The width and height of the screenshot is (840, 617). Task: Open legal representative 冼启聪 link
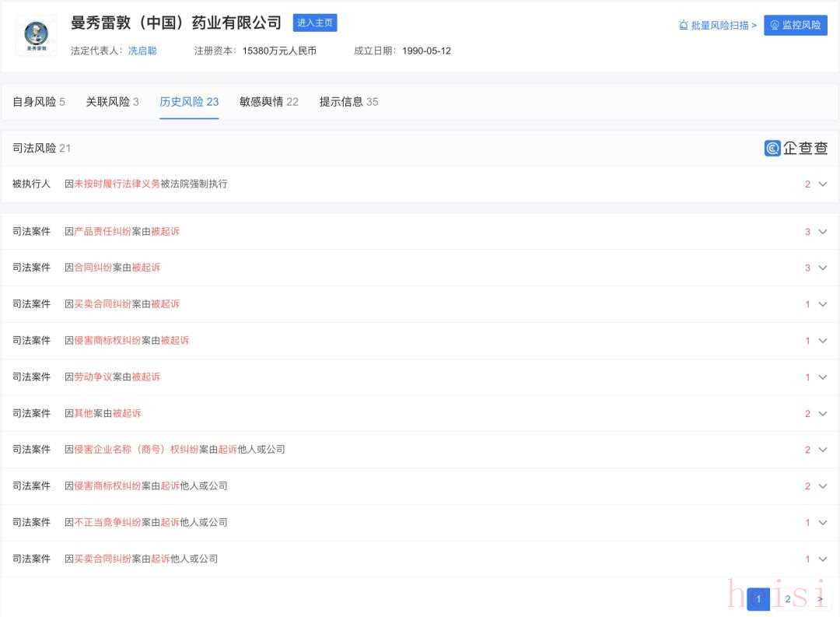pyautogui.click(x=142, y=51)
